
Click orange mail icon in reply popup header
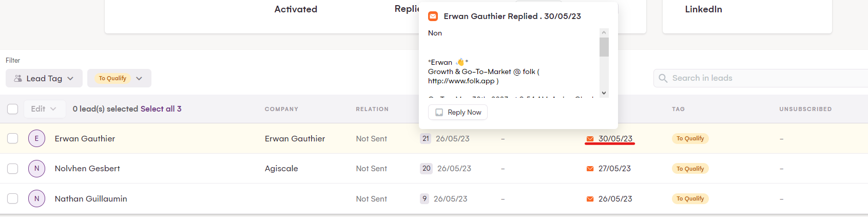tap(433, 16)
